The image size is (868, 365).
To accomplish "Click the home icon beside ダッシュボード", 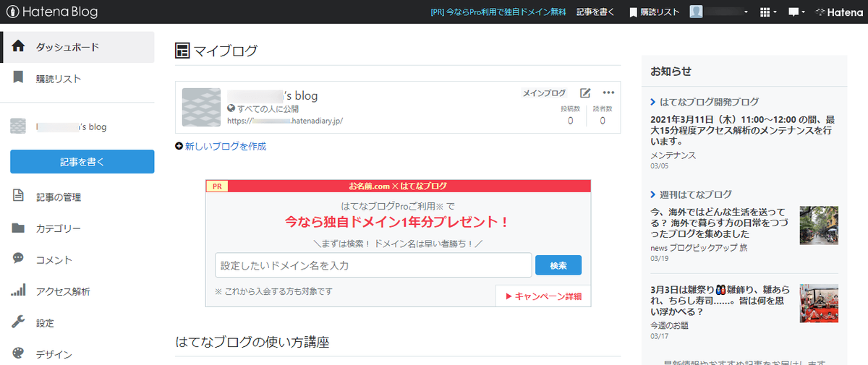I will (x=19, y=47).
